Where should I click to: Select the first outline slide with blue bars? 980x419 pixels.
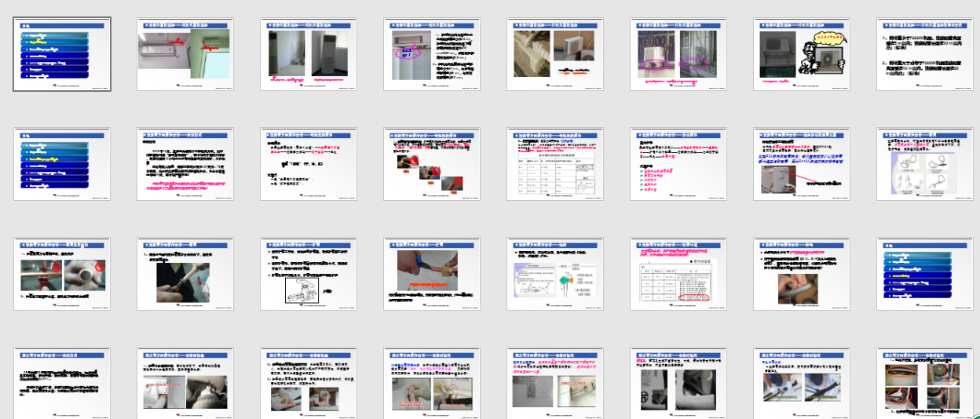coord(62,56)
